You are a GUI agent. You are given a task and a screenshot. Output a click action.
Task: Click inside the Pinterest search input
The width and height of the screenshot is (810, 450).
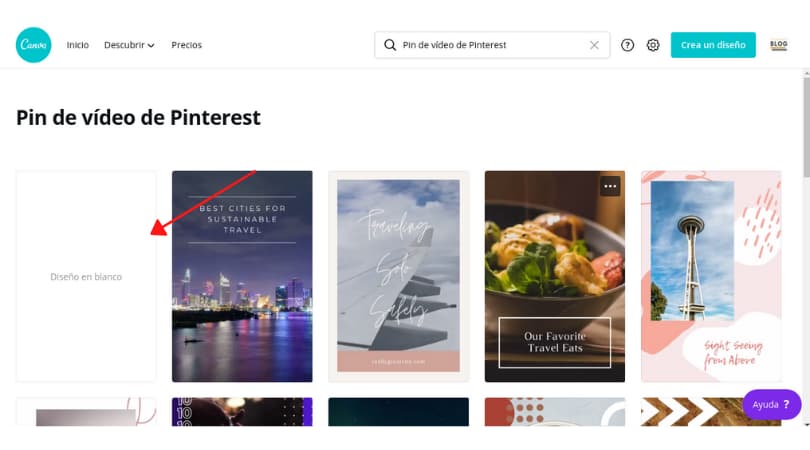[x=493, y=45]
